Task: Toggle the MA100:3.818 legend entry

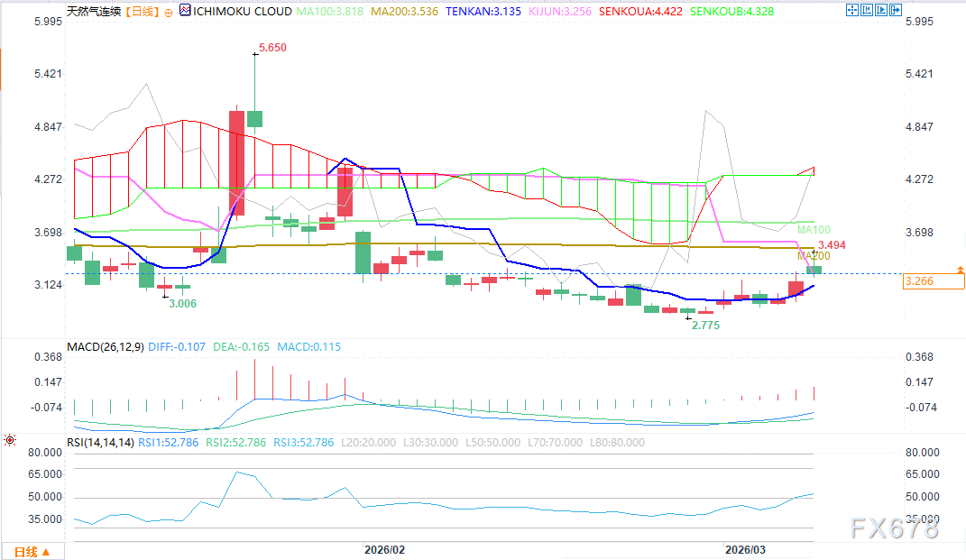Action: [330, 12]
